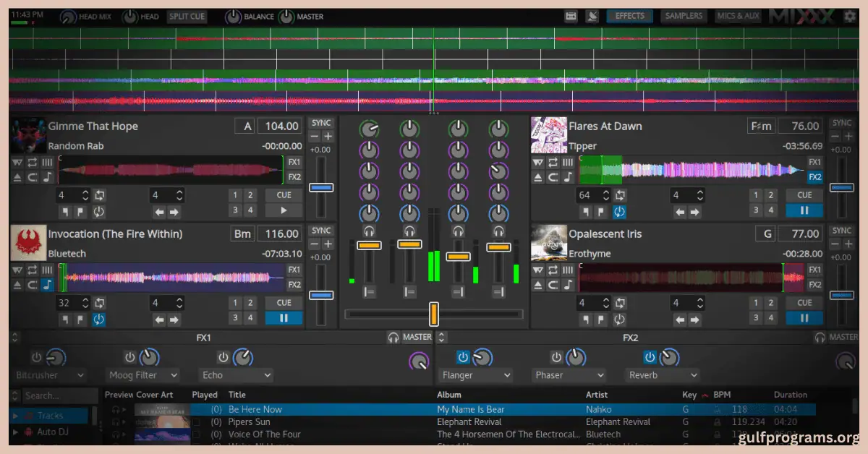Click the loop toggle beside beat size 64

click(x=619, y=195)
